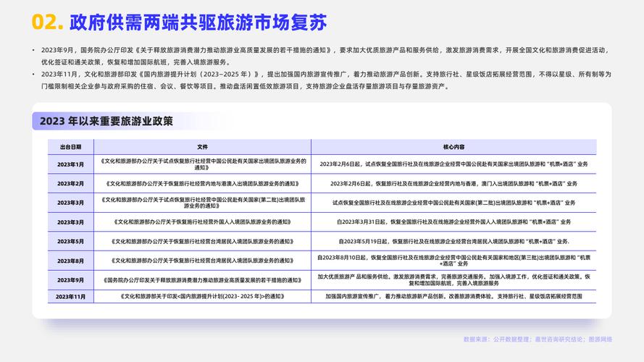Click content starting 自2023年5月19日起
The height and width of the screenshot is (362, 644).
click(453, 241)
